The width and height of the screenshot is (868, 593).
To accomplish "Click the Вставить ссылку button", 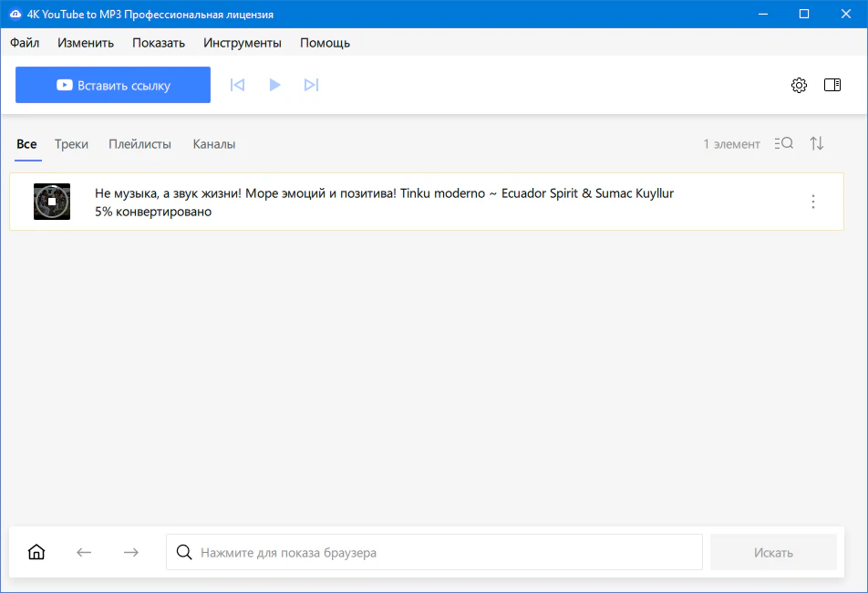I will click(x=113, y=85).
